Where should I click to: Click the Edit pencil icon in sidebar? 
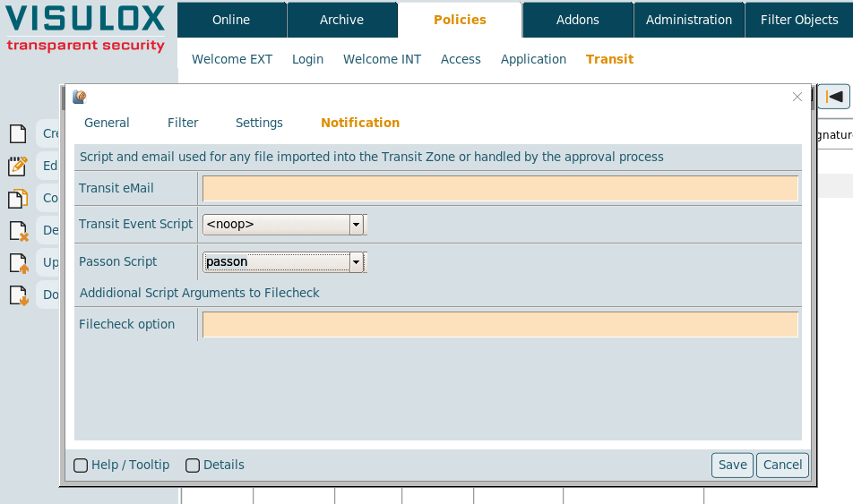pos(18,166)
